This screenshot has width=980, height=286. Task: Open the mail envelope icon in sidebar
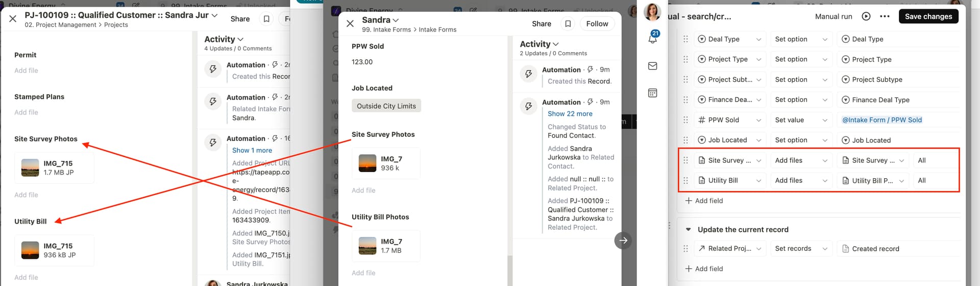(x=652, y=66)
